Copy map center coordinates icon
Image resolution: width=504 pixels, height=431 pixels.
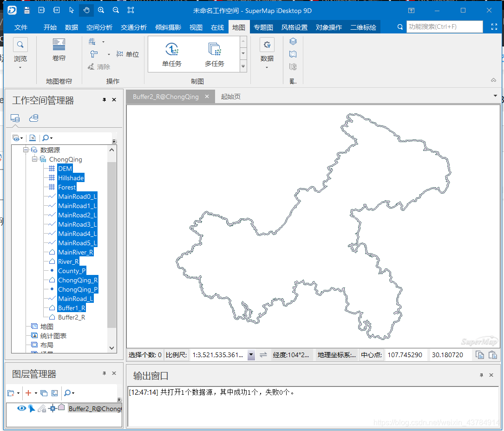coord(479,355)
